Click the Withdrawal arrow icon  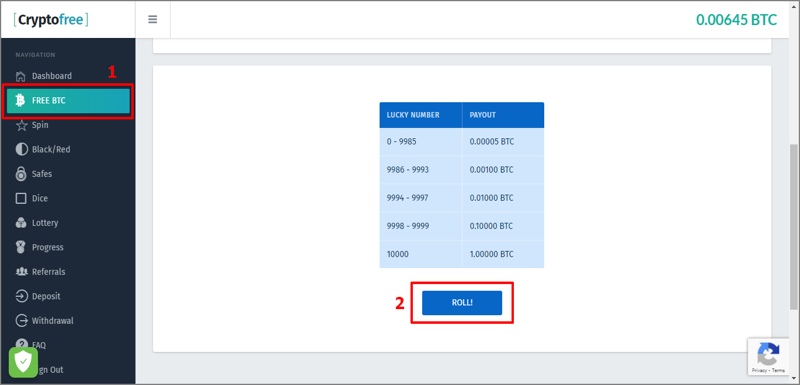21,321
